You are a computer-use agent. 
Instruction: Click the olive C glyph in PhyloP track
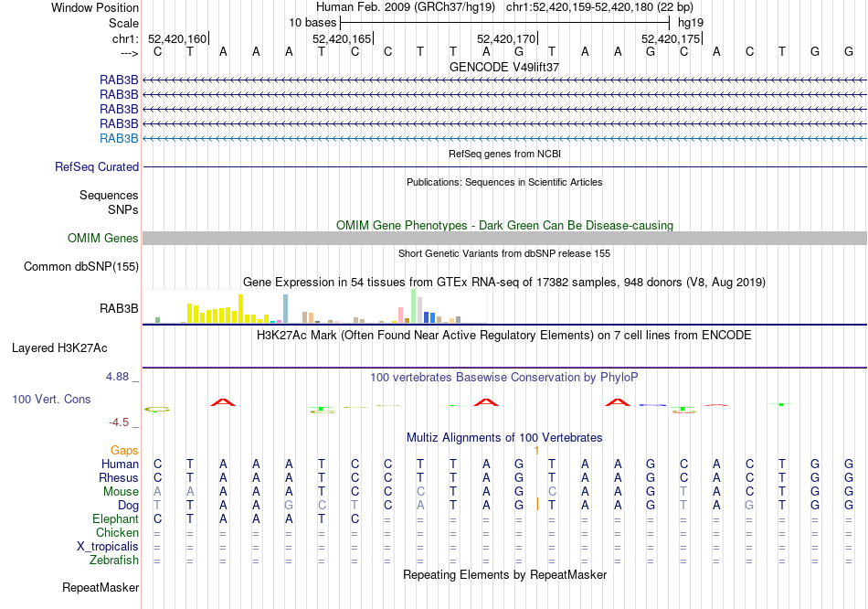[x=157, y=409]
